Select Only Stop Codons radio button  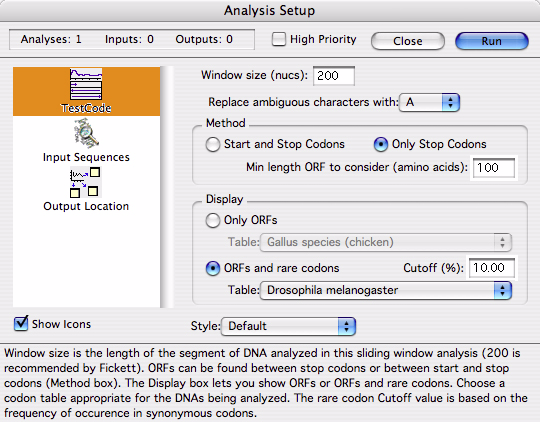tap(381, 144)
